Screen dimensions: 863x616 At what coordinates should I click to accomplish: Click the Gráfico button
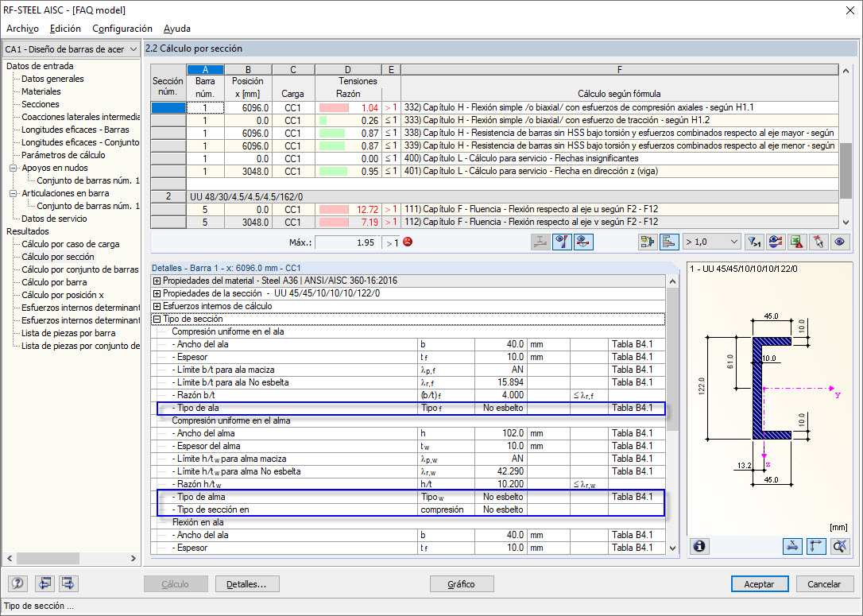[x=461, y=584]
